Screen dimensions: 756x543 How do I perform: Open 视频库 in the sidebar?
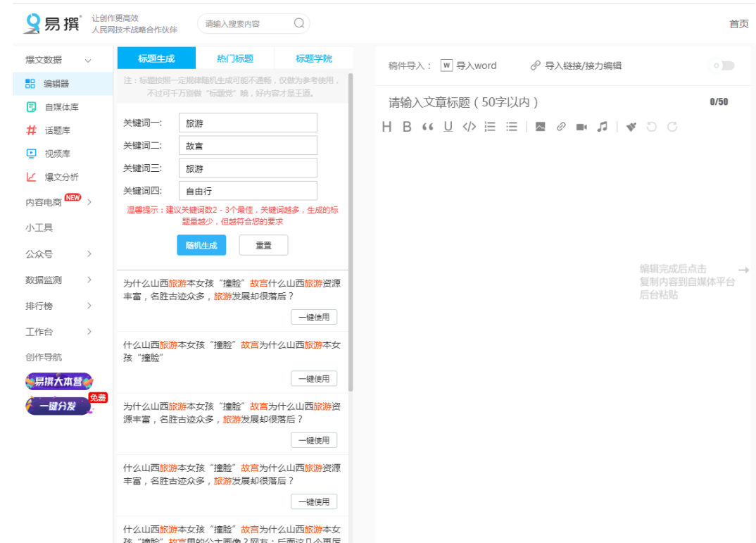[x=58, y=154]
